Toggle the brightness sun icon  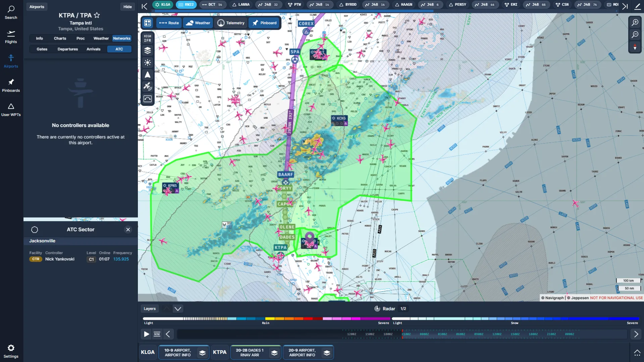(148, 63)
